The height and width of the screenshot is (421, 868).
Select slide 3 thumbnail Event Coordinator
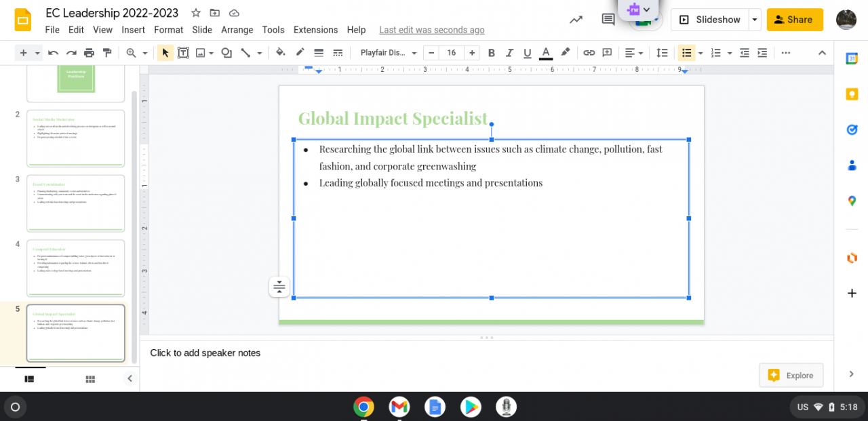click(75, 203)
